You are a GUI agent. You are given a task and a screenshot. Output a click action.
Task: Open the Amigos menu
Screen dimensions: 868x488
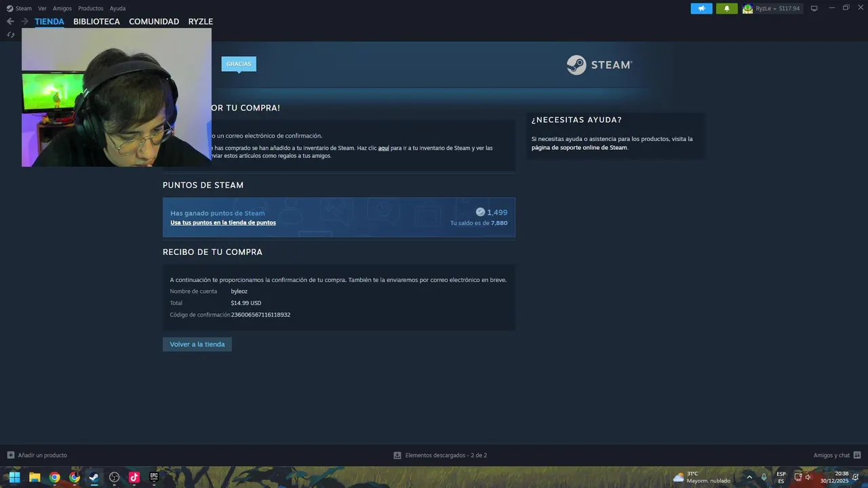point(62,8)
